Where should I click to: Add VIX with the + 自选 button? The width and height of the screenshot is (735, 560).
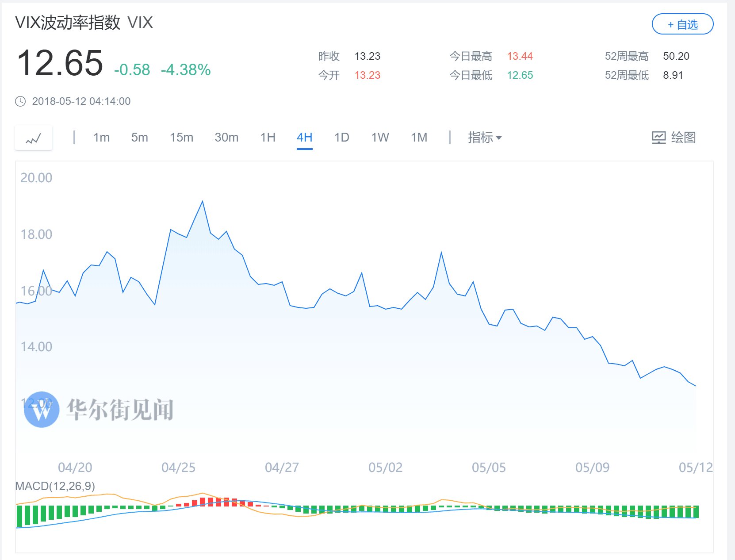682,24
